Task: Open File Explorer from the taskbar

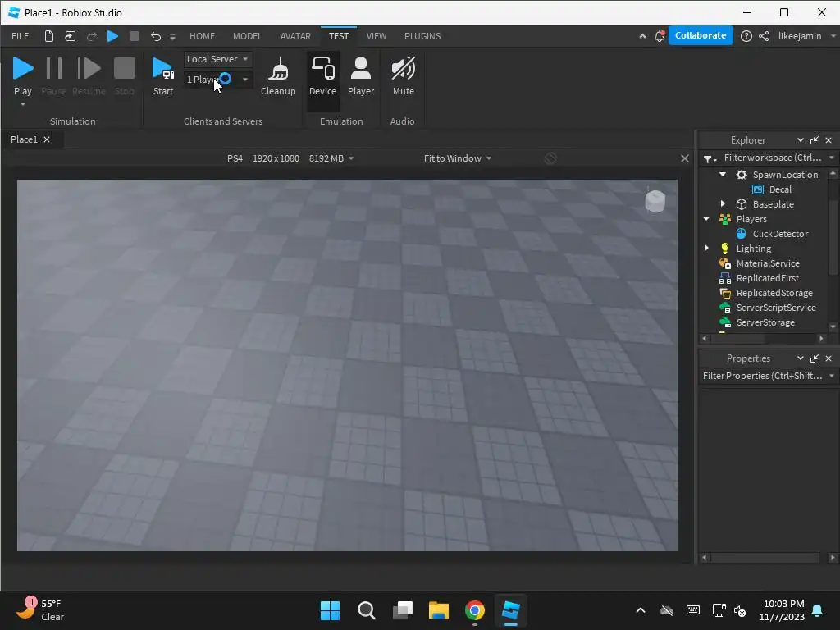Action: coord(438,610)
